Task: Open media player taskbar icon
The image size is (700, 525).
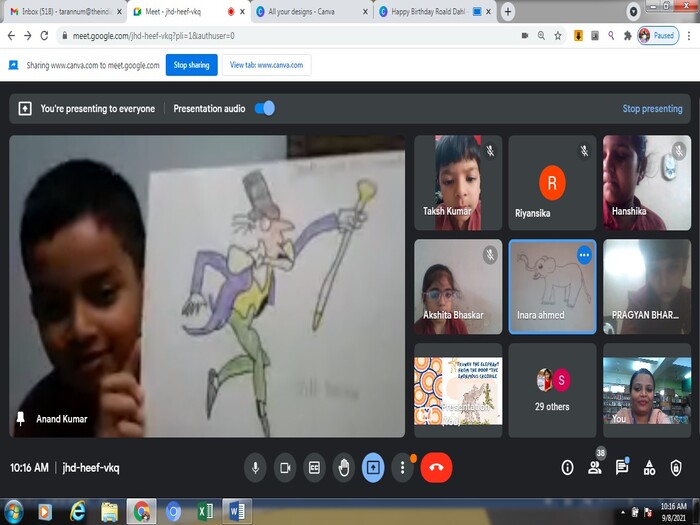Action: click(x=45, y=512)
